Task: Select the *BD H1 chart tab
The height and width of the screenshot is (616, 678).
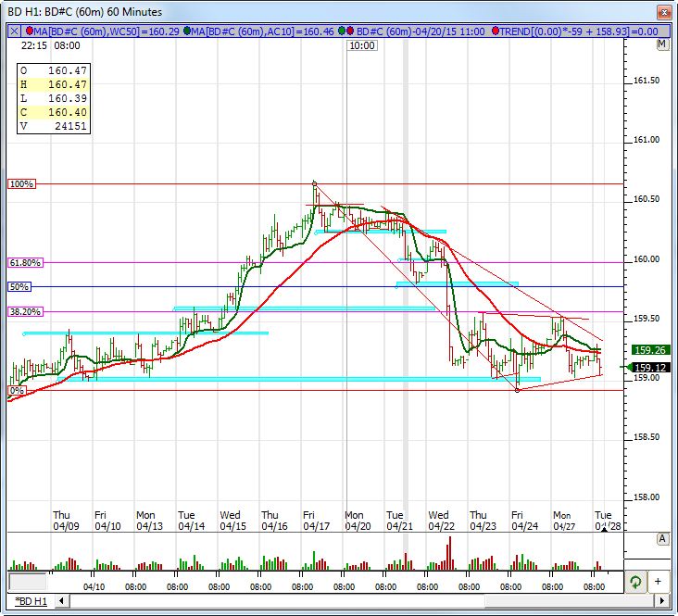Action: 31,601
